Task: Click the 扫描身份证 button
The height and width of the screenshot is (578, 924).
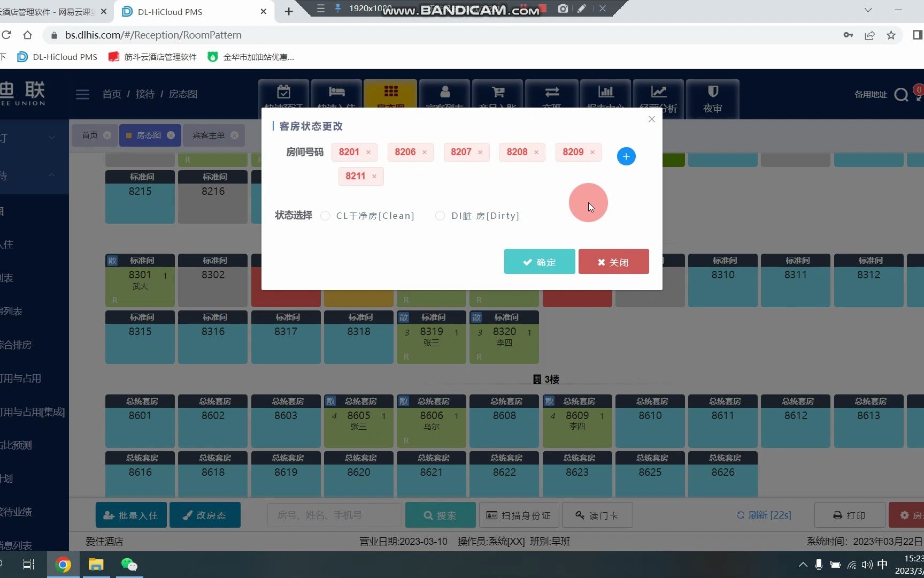Action: pos(519,515)
